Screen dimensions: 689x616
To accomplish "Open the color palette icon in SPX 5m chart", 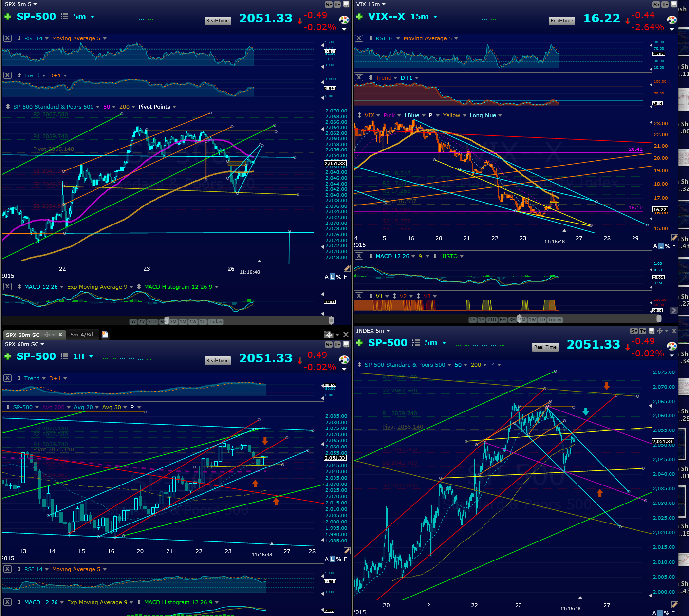I will [x=344, y=20].
